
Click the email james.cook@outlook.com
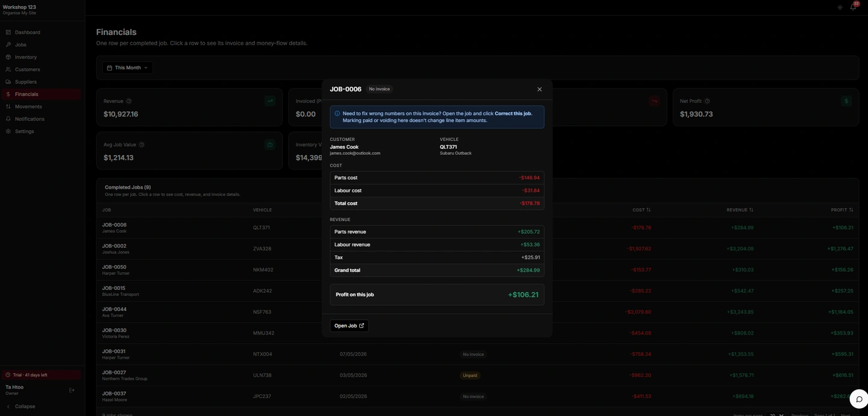point(355,153)
